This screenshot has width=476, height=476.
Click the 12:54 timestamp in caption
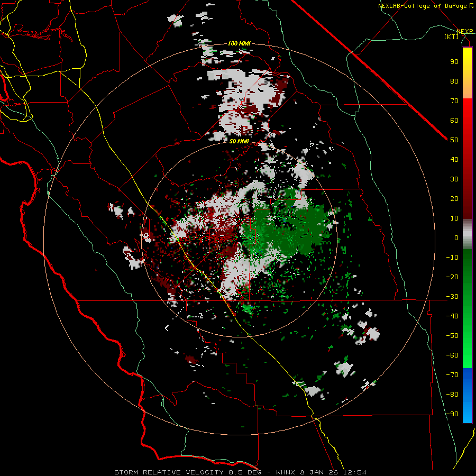(355, 472)
